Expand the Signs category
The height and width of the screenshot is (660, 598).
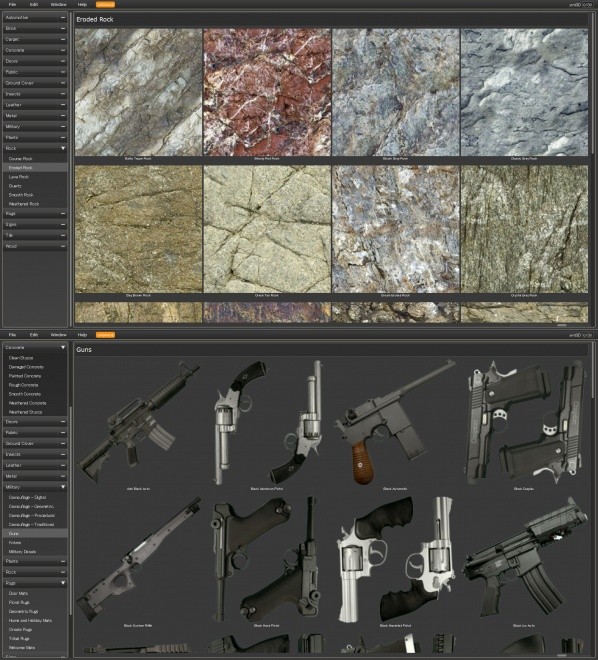pyautogui.click(x=35, y=224)
